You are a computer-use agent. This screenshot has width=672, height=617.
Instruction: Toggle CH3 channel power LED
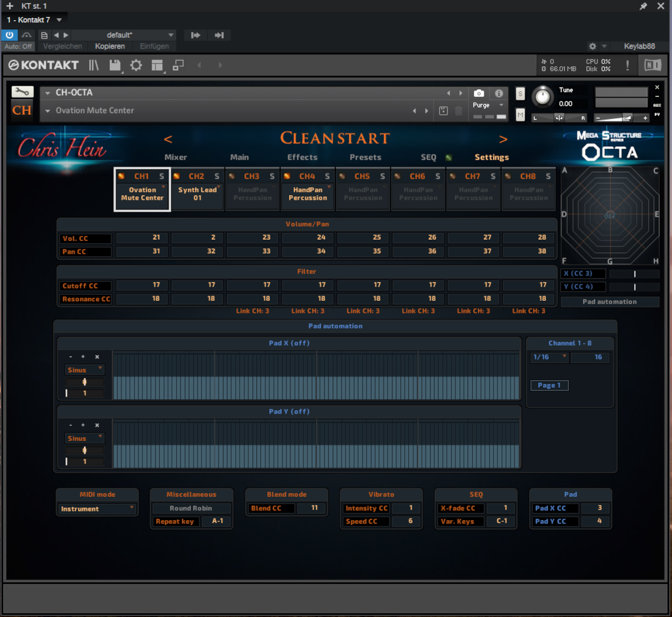pyautogui.click(x=231, y=177)
